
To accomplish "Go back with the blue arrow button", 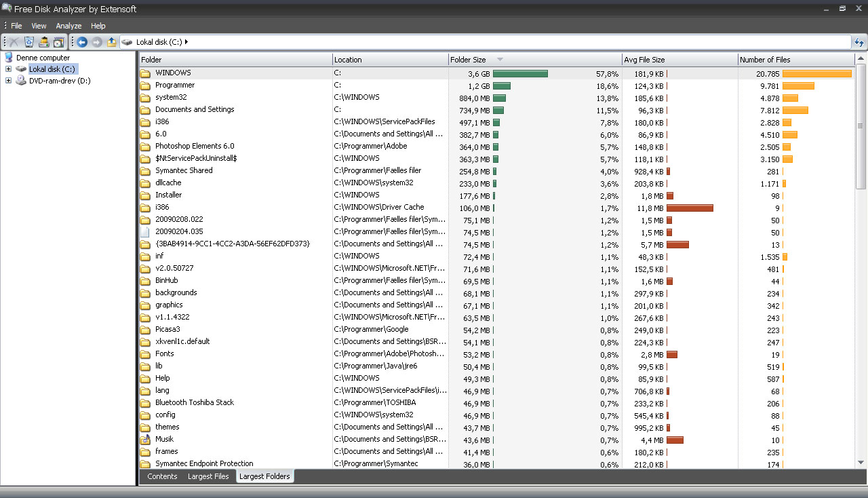I will pyautogui.click(x=82, y=42).
